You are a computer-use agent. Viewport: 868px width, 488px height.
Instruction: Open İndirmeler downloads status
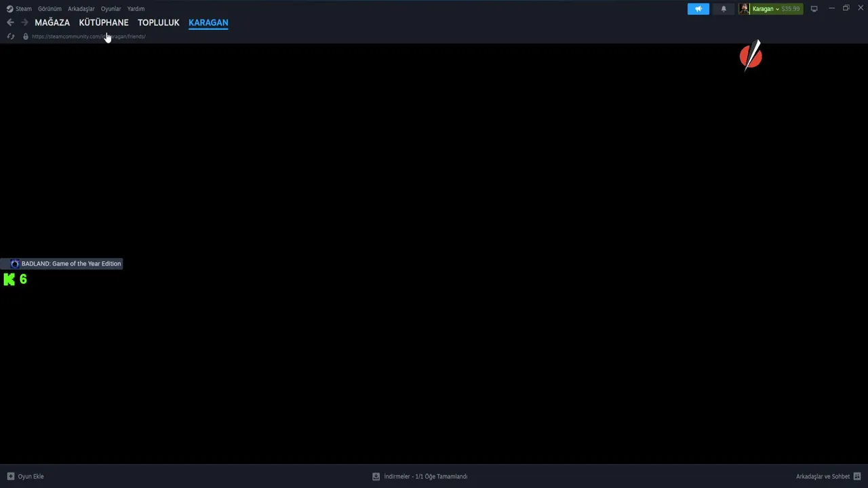click(426, 476)
